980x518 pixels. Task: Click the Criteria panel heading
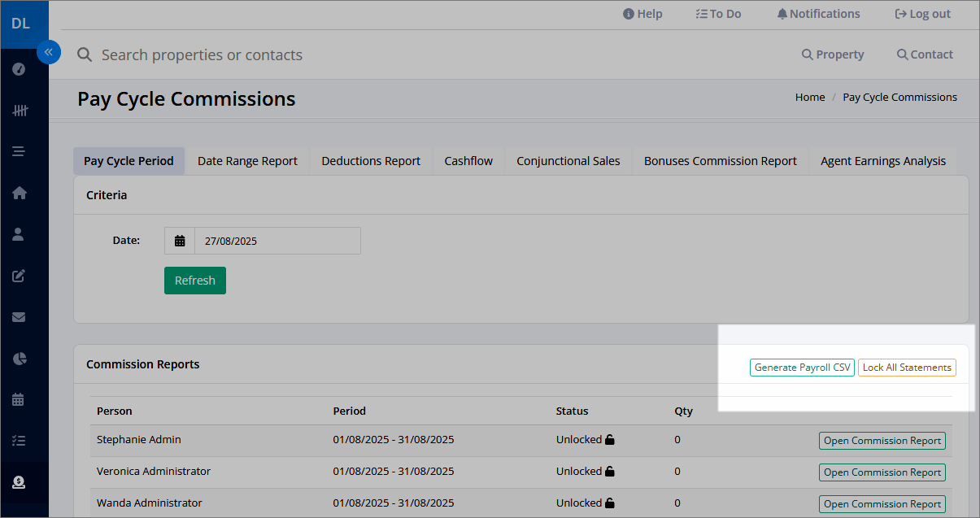tap(107, 195)
